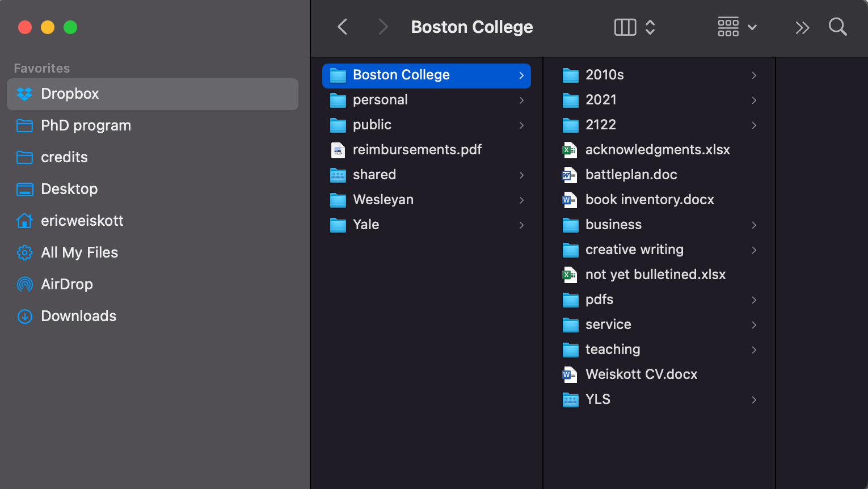The width and height of the screenshot is (868, 489).
Task: Click the AirDrop icon in the sidebar
Action: coord(24,284)
